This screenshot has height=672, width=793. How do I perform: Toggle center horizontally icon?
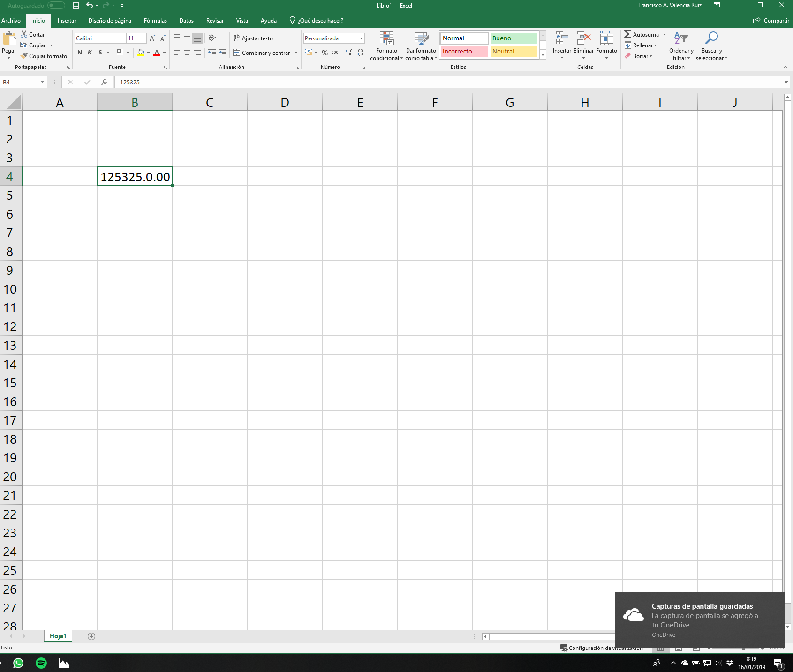(x=187, y=53)
